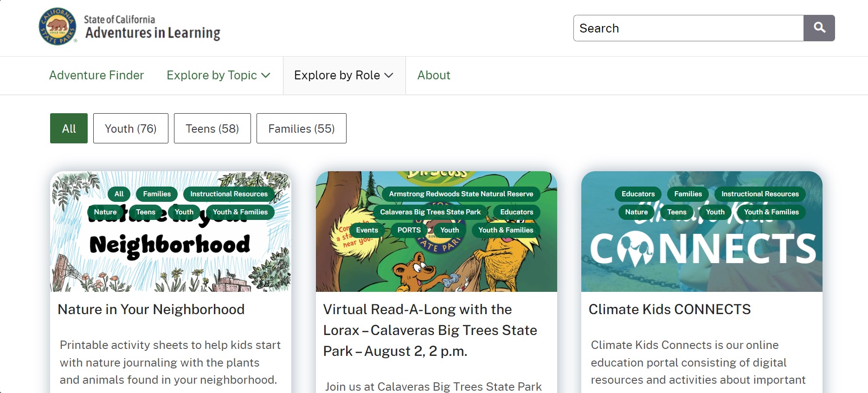Screen dimensions: 868x393
Task: Click Educators tag on Climate Kids card
Action: [638, 194]
